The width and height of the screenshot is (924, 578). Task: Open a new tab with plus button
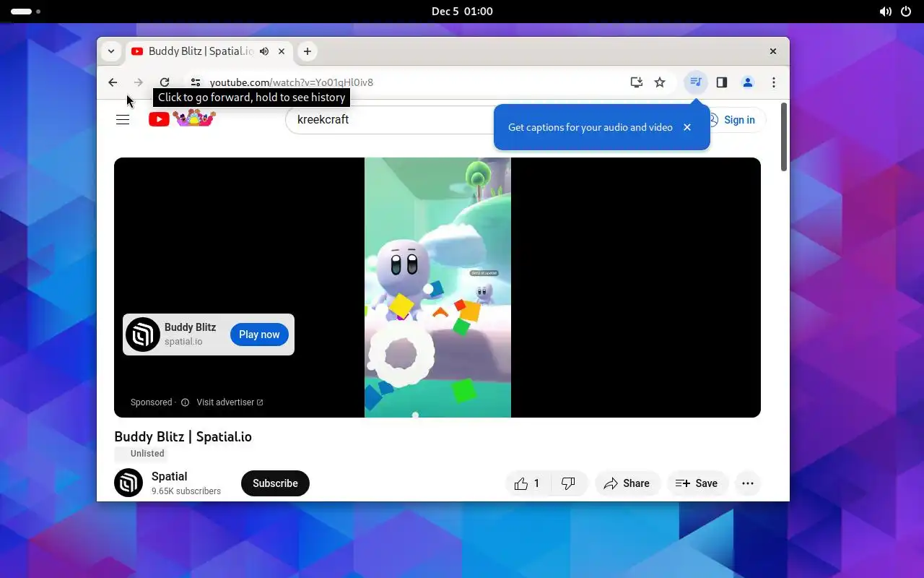(x=308, y=51)
